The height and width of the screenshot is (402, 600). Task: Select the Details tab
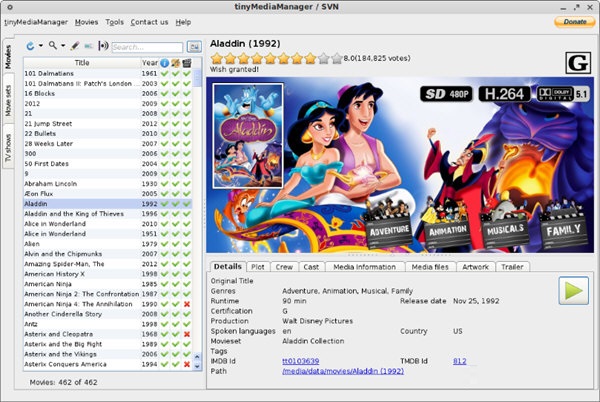(228, 267)
